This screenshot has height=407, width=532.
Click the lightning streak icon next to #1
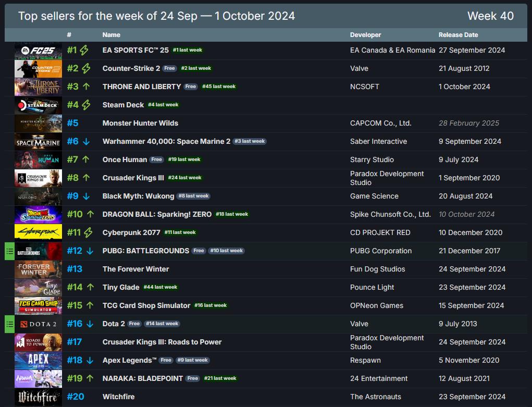tap(84, 51)
